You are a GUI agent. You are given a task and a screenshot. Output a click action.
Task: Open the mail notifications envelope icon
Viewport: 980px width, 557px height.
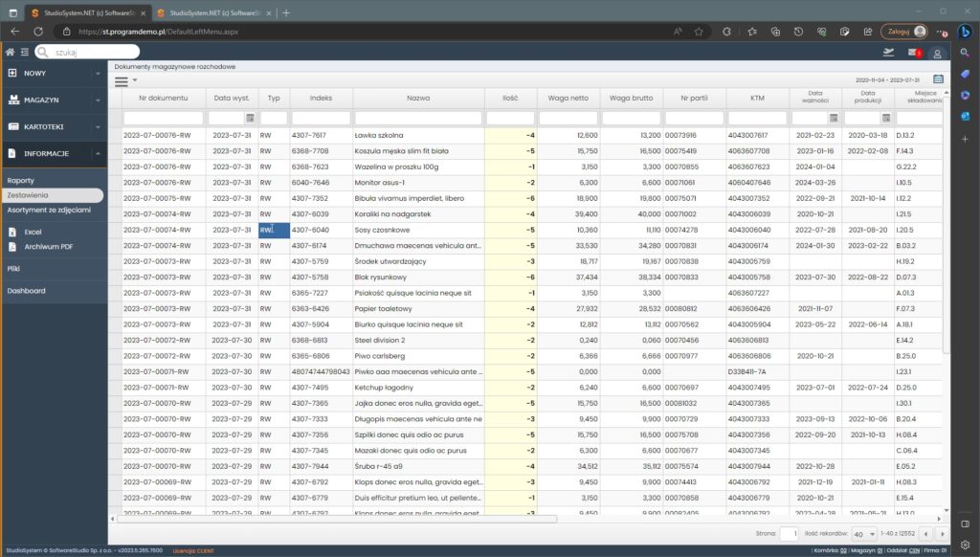click(x=914, y=52)
